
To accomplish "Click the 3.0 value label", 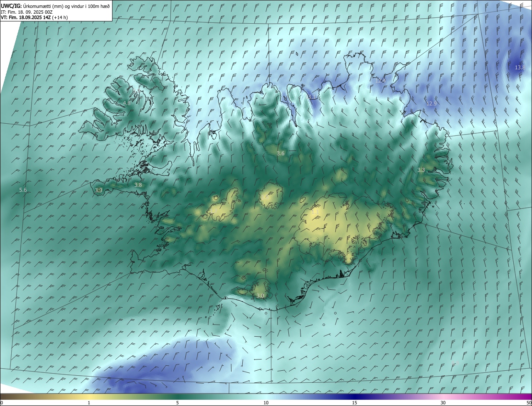I will 260,296.
